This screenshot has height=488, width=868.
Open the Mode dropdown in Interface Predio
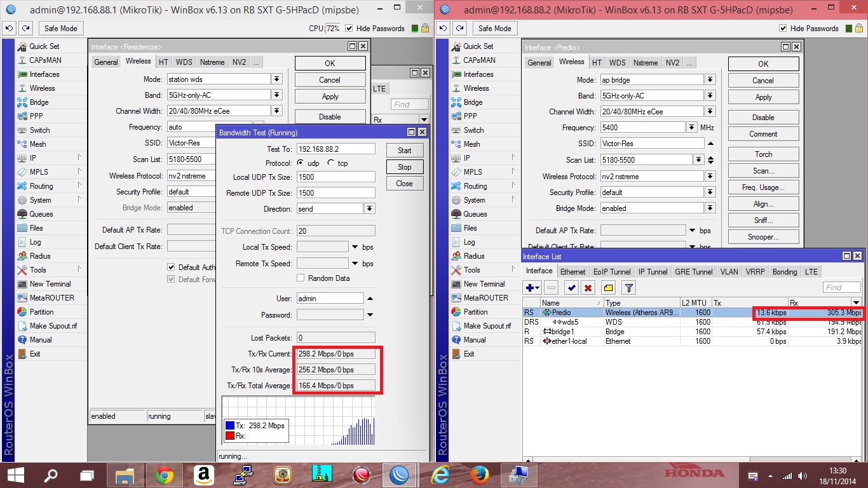click(x=710, y=79)
